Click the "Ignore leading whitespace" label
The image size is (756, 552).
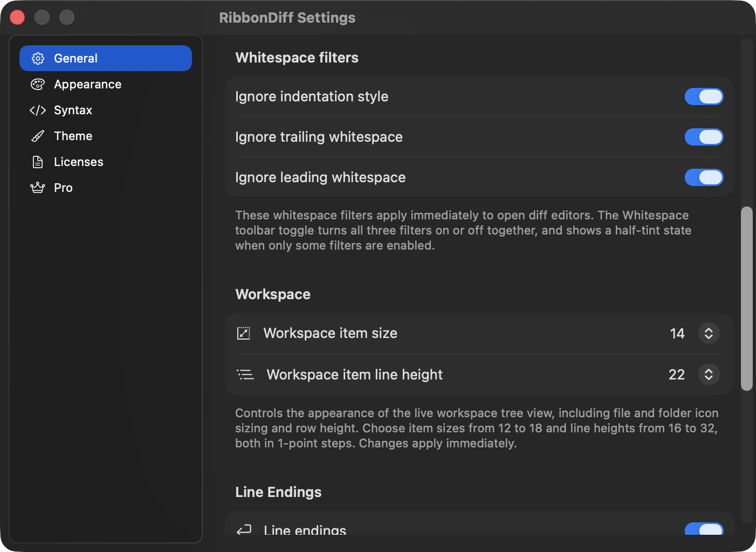(x=320, y=177)
